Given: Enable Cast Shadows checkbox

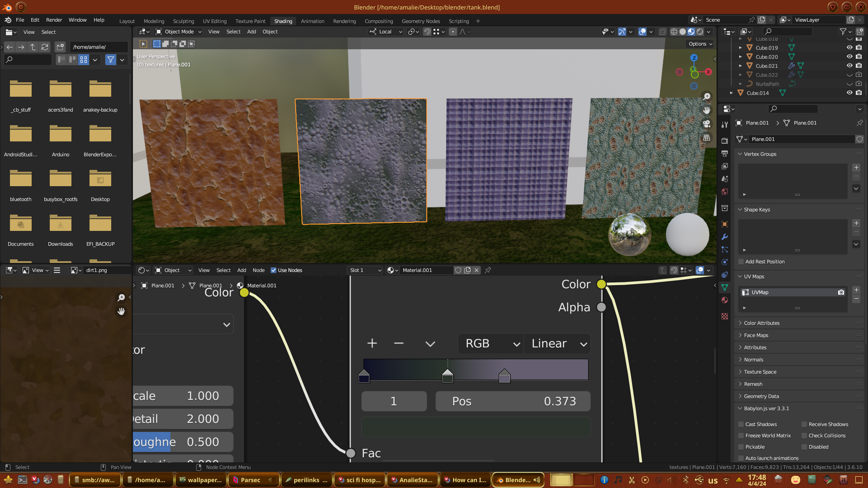Looking at the screenshot, I should [x=741, y=424].
